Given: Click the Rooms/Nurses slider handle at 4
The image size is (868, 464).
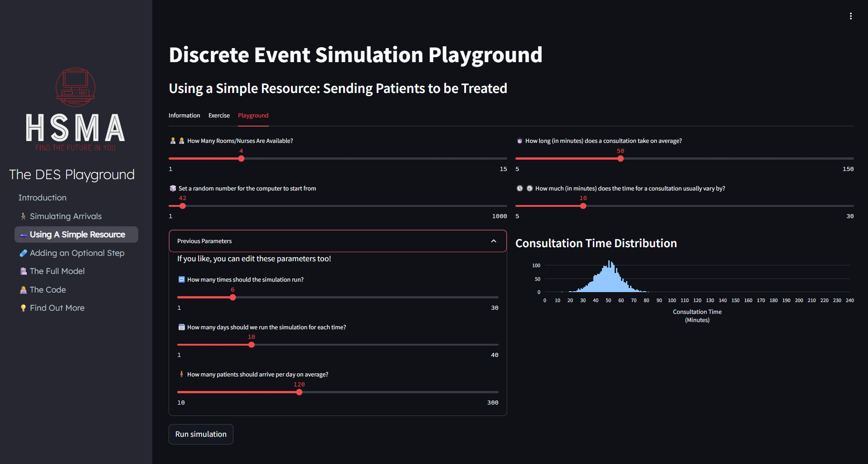Looking at the screenshot, I should point(241,158).
